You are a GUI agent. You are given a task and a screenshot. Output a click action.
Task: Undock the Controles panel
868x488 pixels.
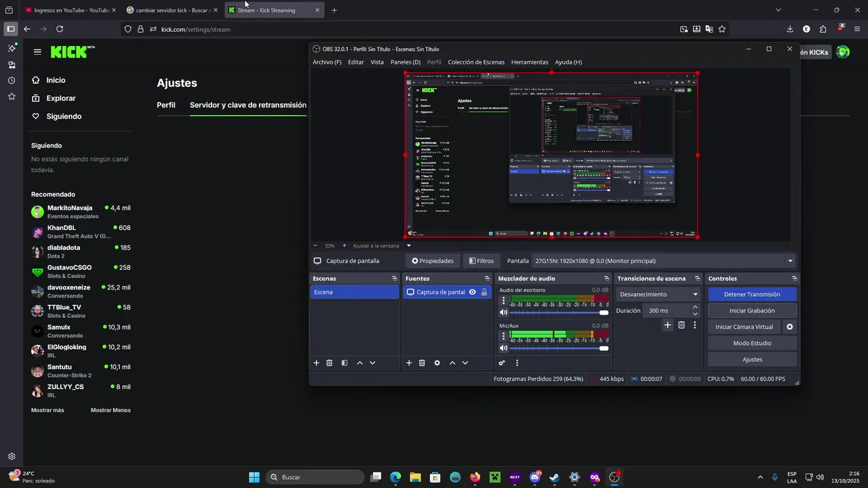(x=795, y=279)
